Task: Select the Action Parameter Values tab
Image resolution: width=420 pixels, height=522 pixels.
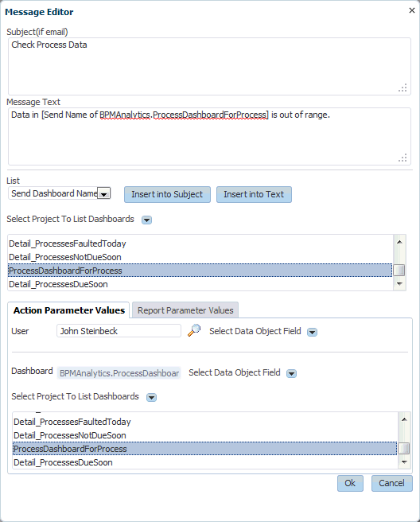Action: (69, 310)
